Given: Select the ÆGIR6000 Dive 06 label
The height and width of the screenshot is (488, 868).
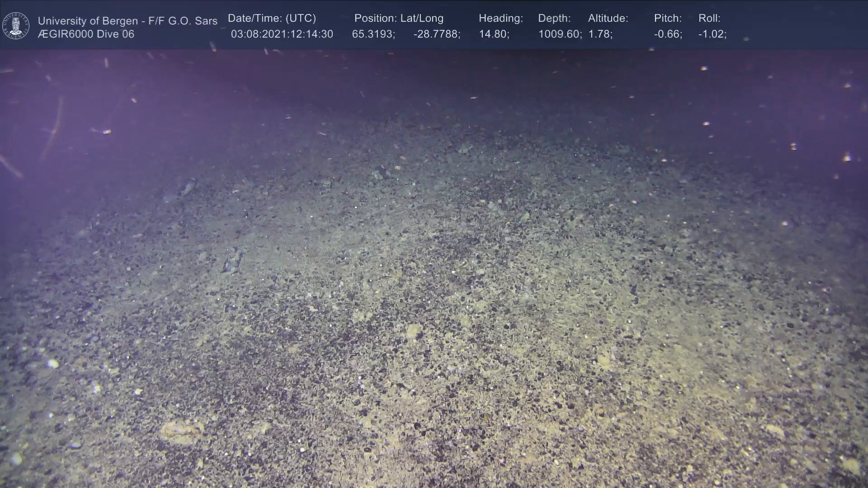Looking at the screenshot, I should point(86,34).
